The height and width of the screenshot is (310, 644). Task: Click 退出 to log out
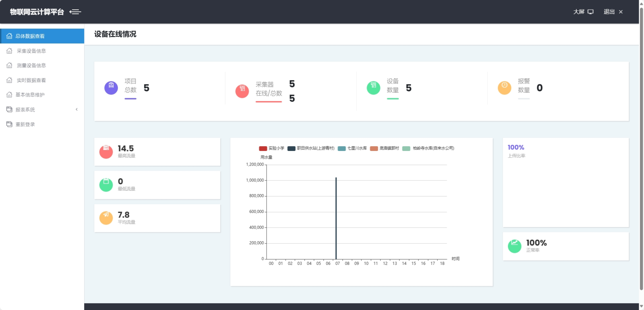coord(613,12)
